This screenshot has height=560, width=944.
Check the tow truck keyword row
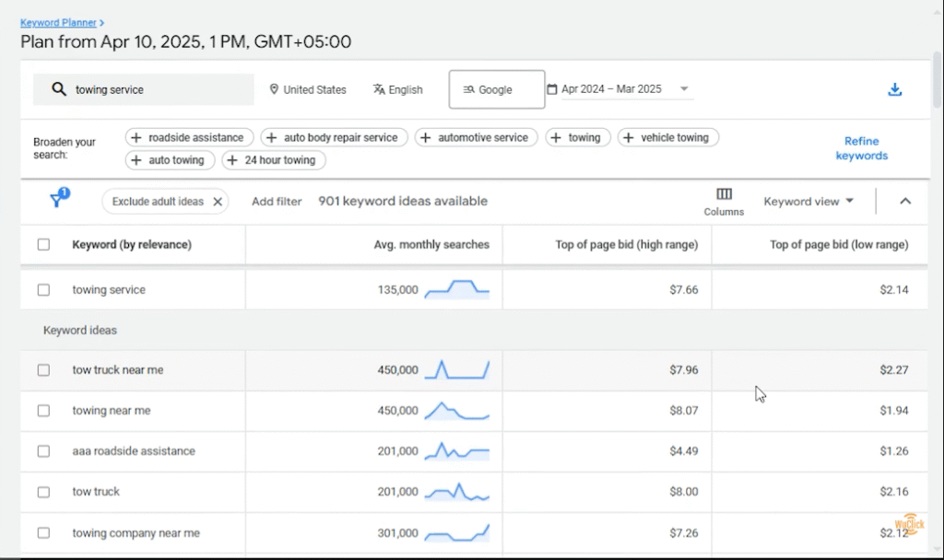tap(43, 492)
